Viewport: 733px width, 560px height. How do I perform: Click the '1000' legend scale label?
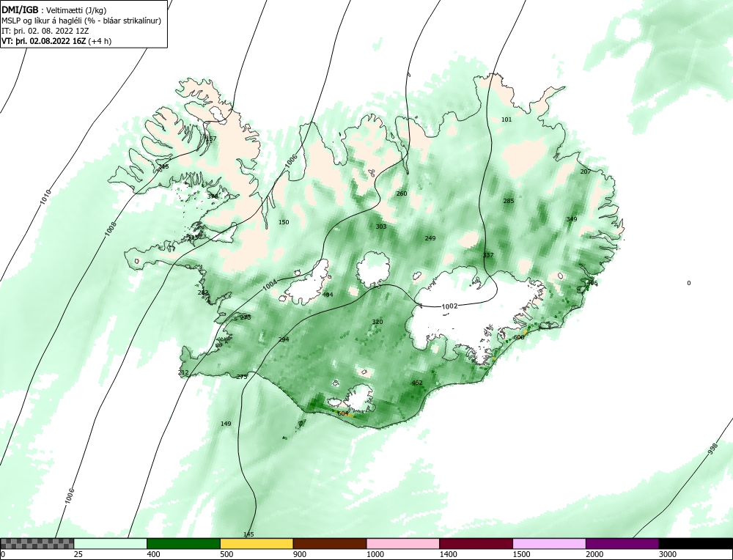[375, 554]
